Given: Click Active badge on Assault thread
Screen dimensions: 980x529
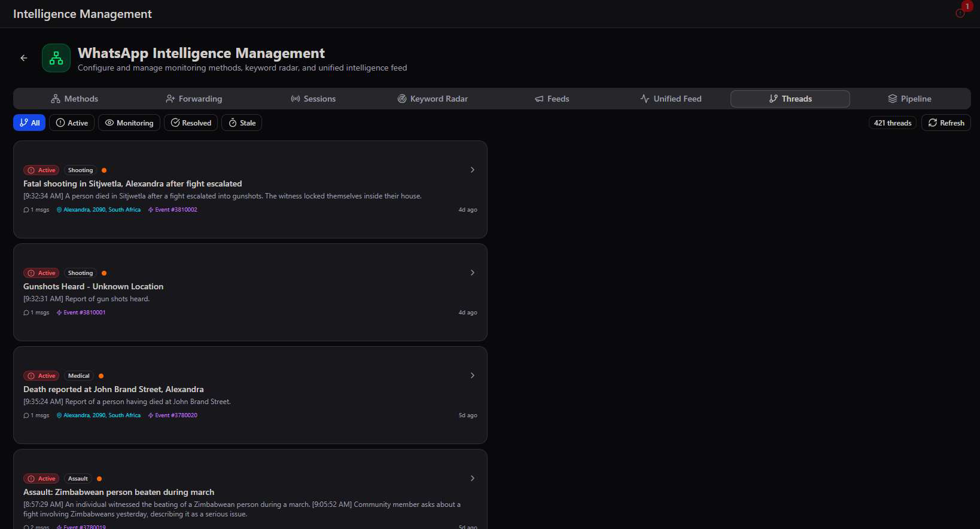Looking at the screenshot, I should tap(41, 479).
